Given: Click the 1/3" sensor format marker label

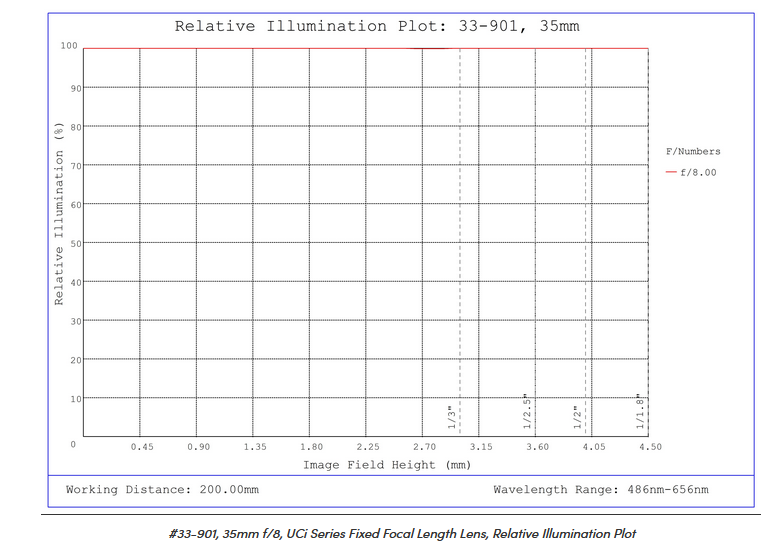Looking at the screenshot, I should tap(452, 415).
